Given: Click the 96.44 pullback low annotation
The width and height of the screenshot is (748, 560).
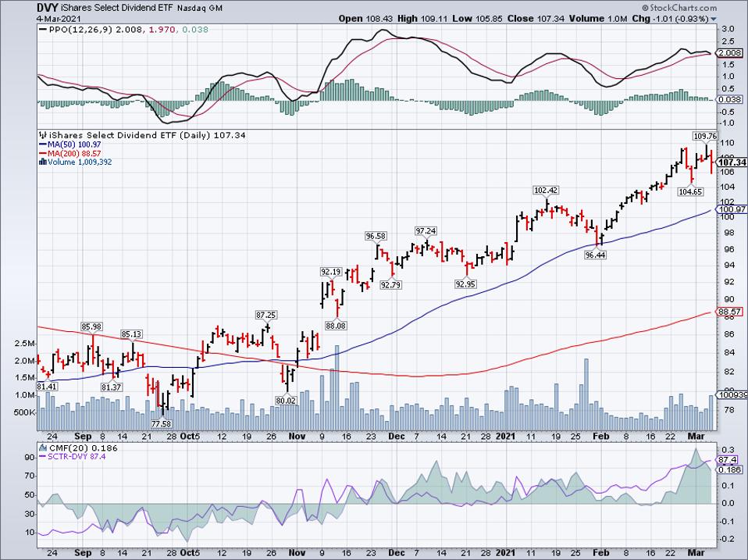Looking at the screenshot, I should tap(596, 255).
